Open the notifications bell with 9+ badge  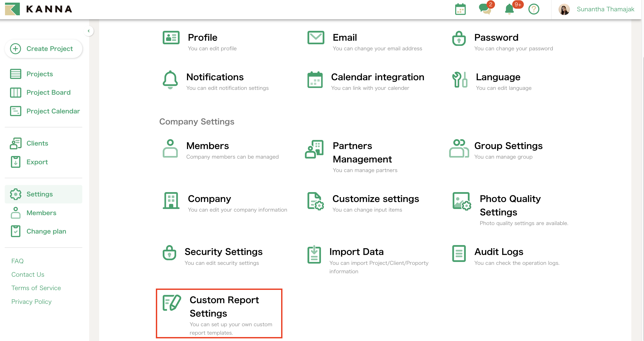coord(509,9)
